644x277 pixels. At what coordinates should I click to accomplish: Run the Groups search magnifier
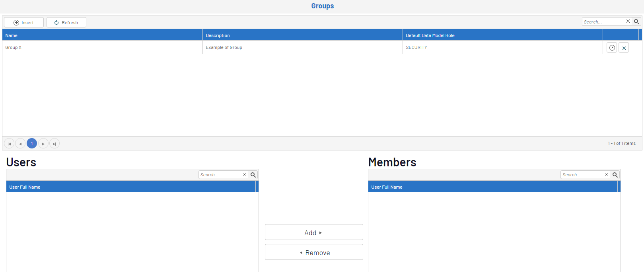[636, 21]
